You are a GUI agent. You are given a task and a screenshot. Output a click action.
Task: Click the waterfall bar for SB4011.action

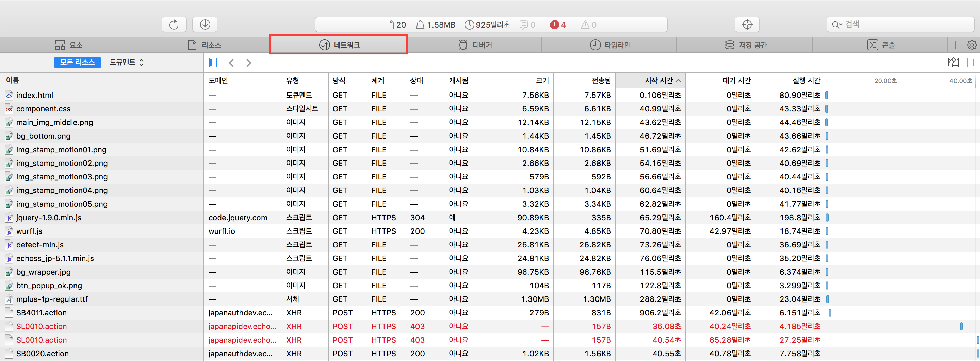pyautogui.click(x=830, y=313)
